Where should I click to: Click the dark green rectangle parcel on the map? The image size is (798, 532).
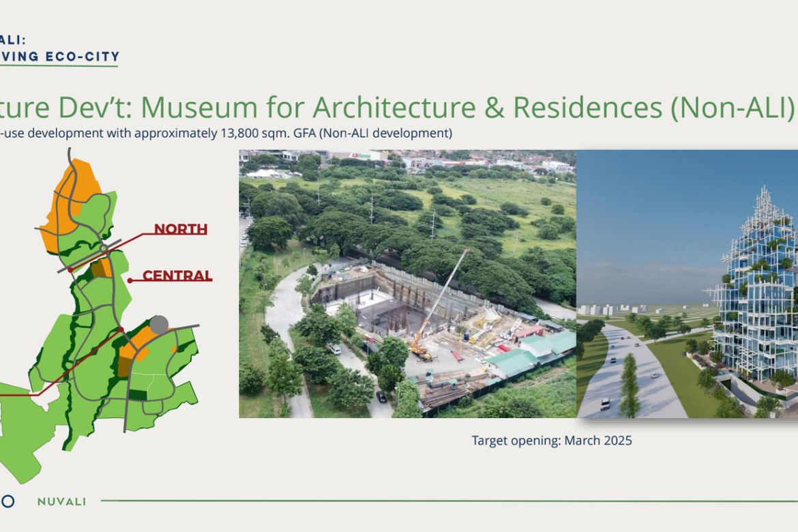tap(137, 394)
